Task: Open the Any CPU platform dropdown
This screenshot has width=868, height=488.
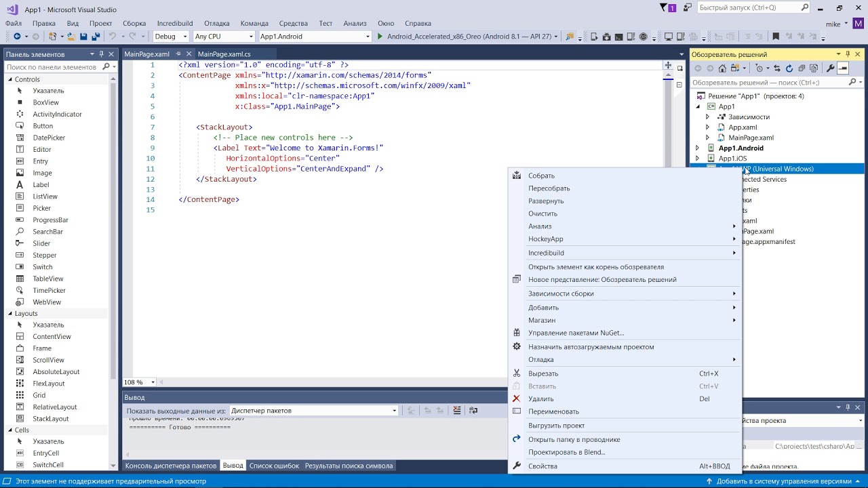Action: [x=223, y=37]
